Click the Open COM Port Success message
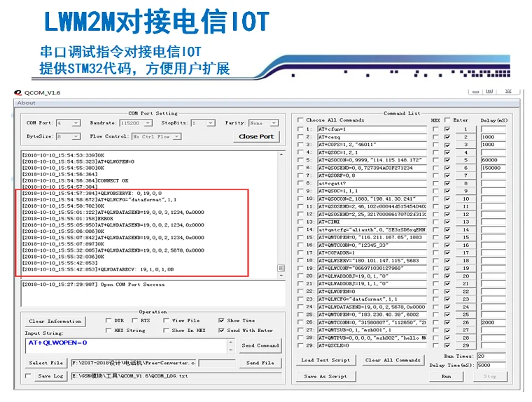 click(93, 285)
